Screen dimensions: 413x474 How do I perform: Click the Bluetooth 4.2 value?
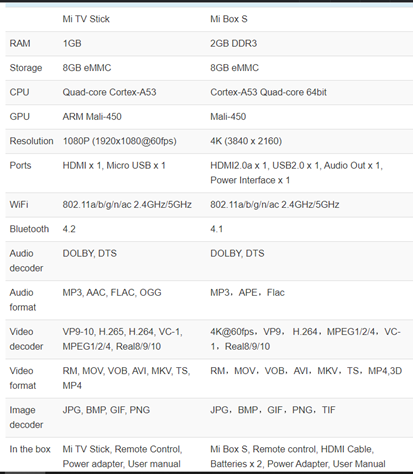[x=69, y=229]
